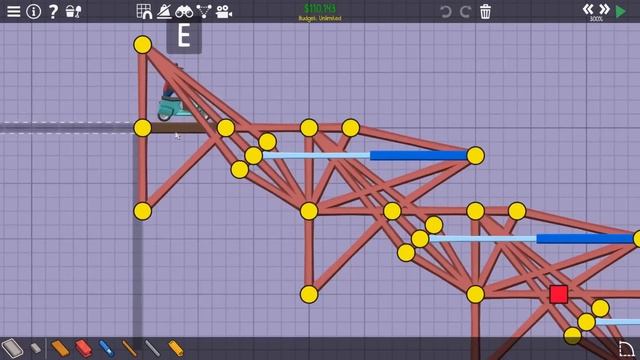Screen dimensions: 640x360
Task: Select the dark blue piston of the upper hydraulic
Action: pyautogui.click(x=418, y=156)
